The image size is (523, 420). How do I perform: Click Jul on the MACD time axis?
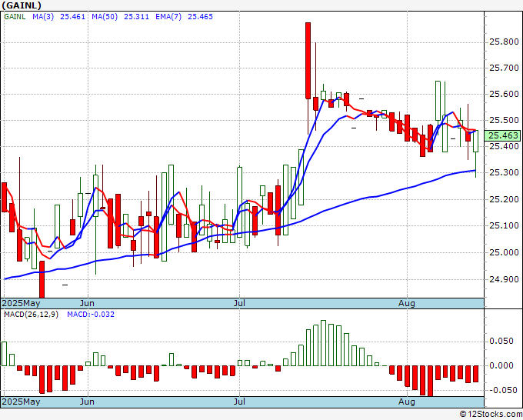click(x=239, y=402)
